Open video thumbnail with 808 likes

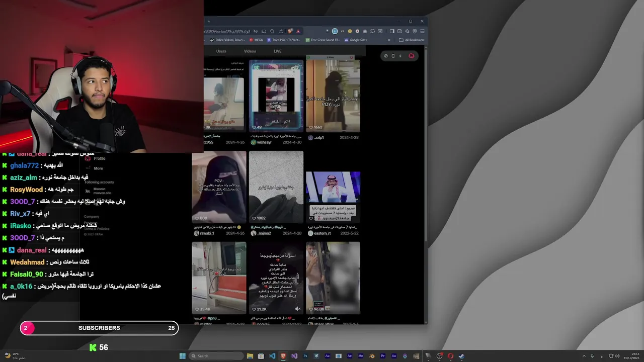pyautogui.click(x=219, y=187)
